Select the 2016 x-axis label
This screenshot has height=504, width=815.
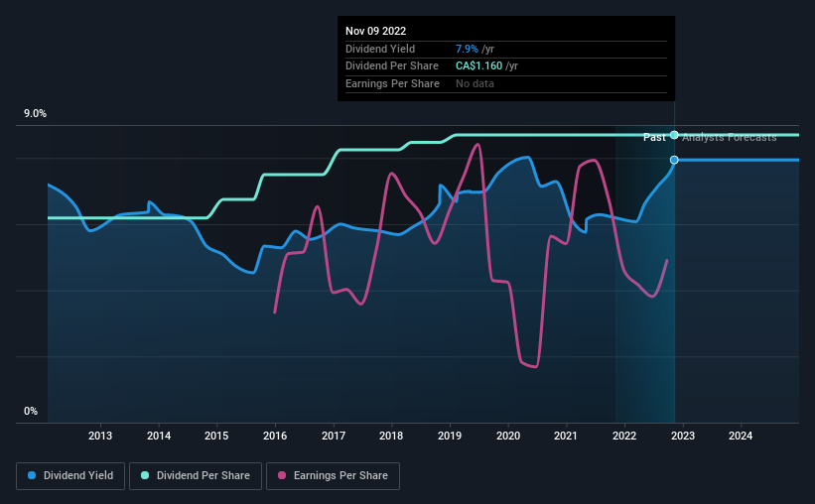275,436
